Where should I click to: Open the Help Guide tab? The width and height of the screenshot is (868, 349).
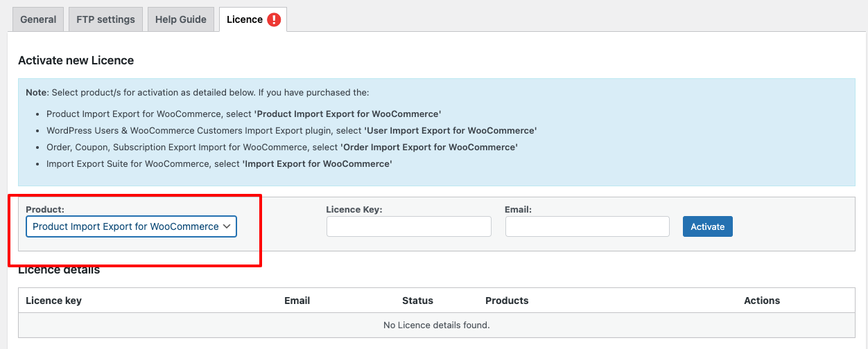click(181, 19)
